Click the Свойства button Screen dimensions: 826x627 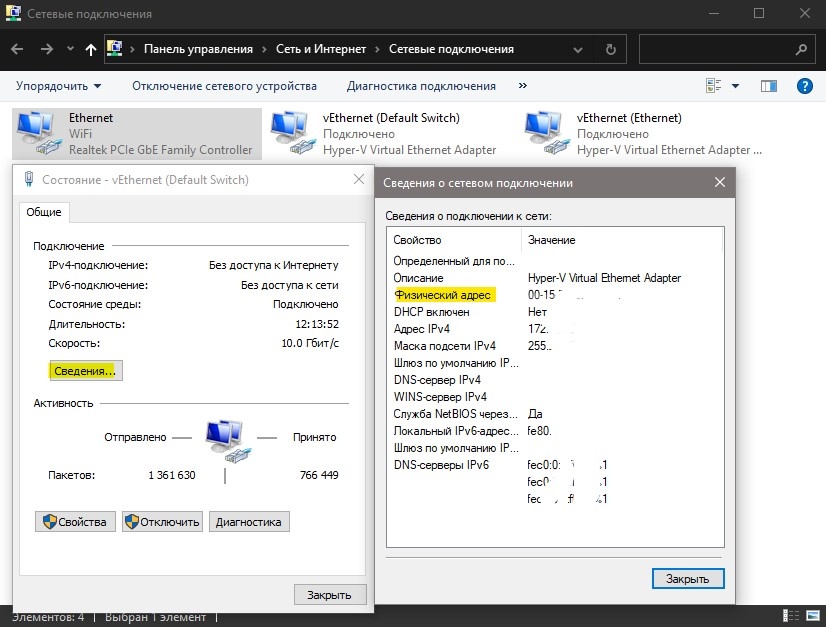point(75,522)
